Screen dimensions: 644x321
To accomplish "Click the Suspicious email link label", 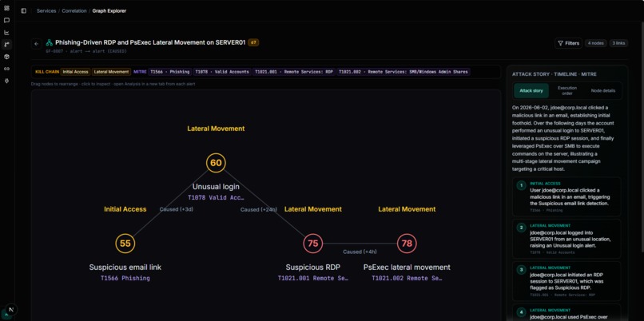I will point(125,267).
